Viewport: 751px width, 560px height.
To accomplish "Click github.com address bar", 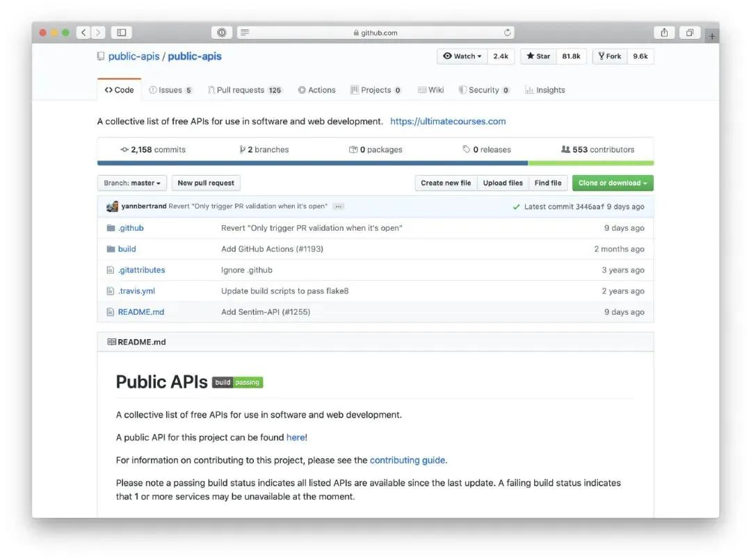I will (x=375, y=33).
